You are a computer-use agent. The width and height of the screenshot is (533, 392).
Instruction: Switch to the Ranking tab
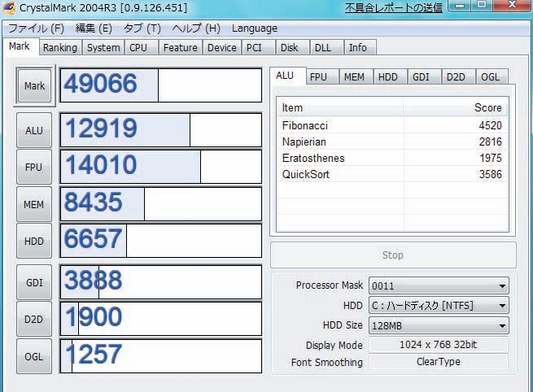click(60, 47)
